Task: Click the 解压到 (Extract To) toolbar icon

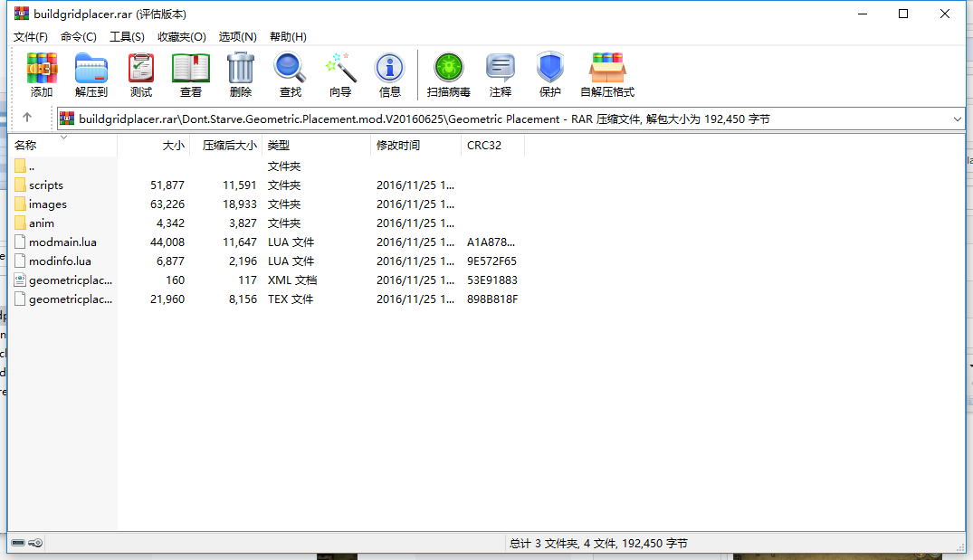Action: pos(91,68)
